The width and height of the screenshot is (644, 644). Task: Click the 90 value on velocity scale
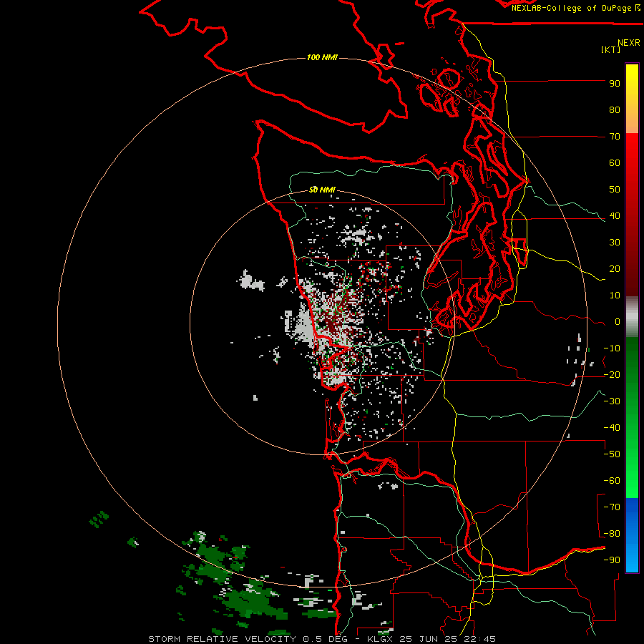tap(615, 84)
